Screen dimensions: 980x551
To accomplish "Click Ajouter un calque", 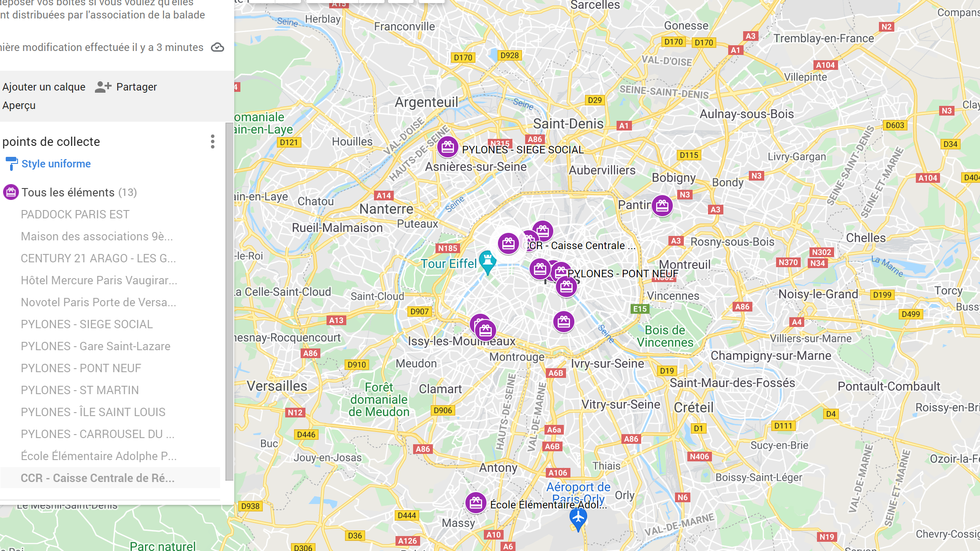I will (x=44, y=87).
